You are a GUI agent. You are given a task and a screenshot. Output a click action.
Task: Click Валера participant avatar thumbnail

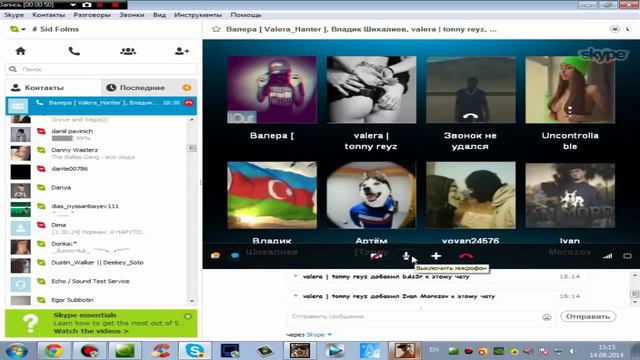272,90
